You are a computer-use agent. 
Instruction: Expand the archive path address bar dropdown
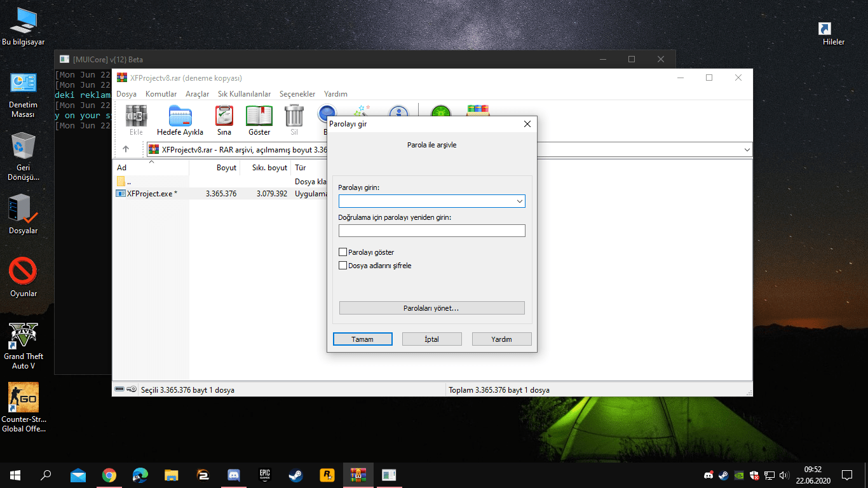click(x=747, y=149)
